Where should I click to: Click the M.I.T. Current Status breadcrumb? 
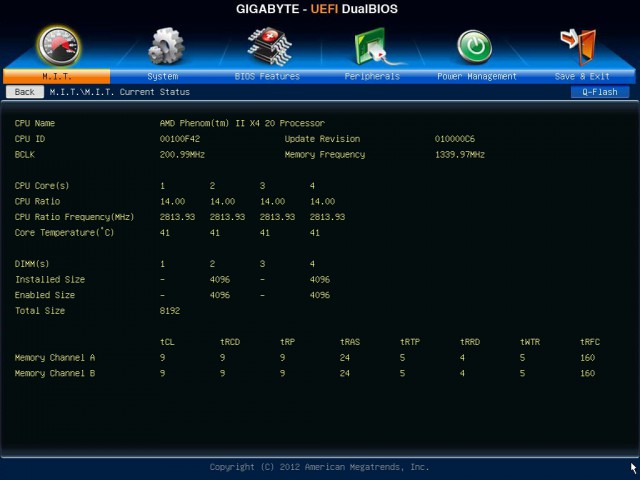point(120,92)
